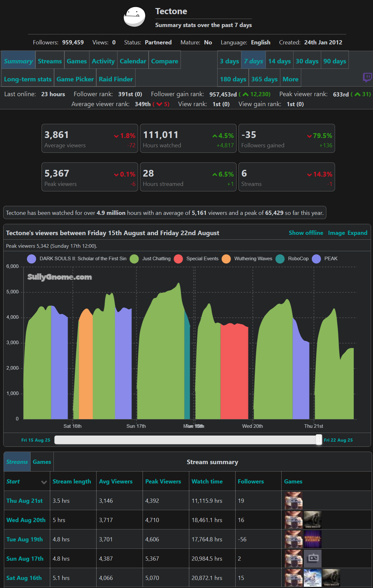Toggle PEAK legend circle
The width and height of the screenshot is (373, 588).
[x=316, y=259]
